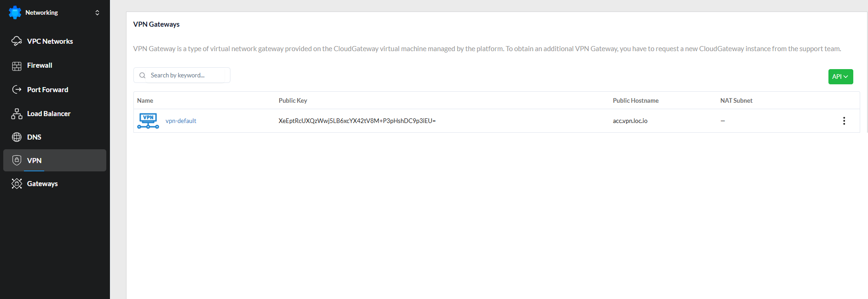Expand the green API dropdown button

click(840, 76)
